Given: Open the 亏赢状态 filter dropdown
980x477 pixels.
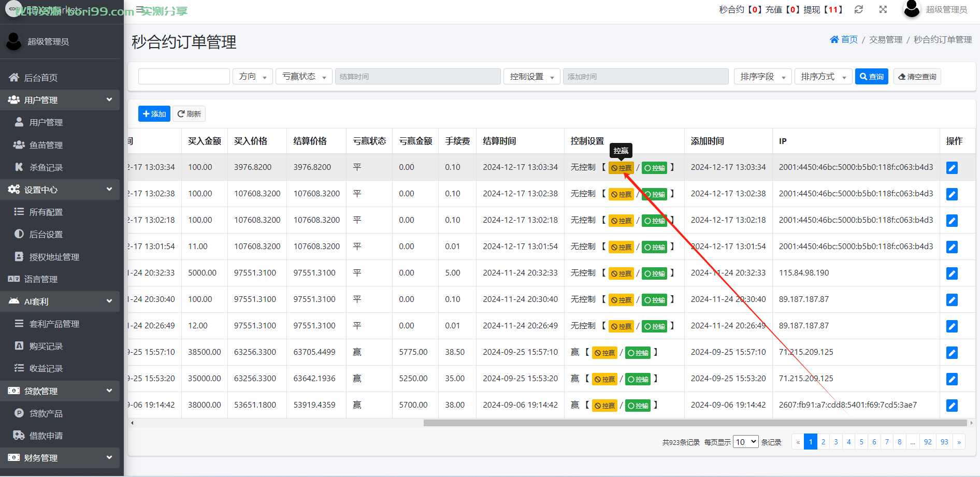Looking at the screenshot, I should [x=304, y=77].
